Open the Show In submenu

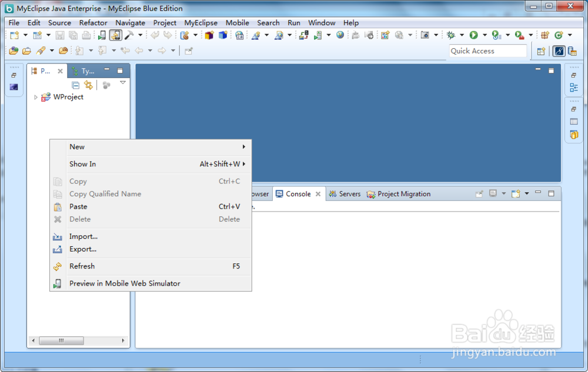[151, 164]
